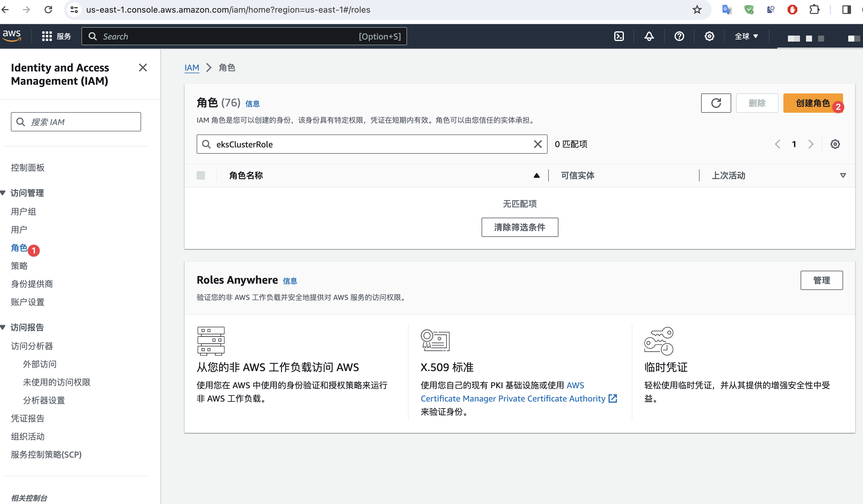This screenshot has width=863, height=504.
Task: Go back in browser history
Action: coord(5,10)
